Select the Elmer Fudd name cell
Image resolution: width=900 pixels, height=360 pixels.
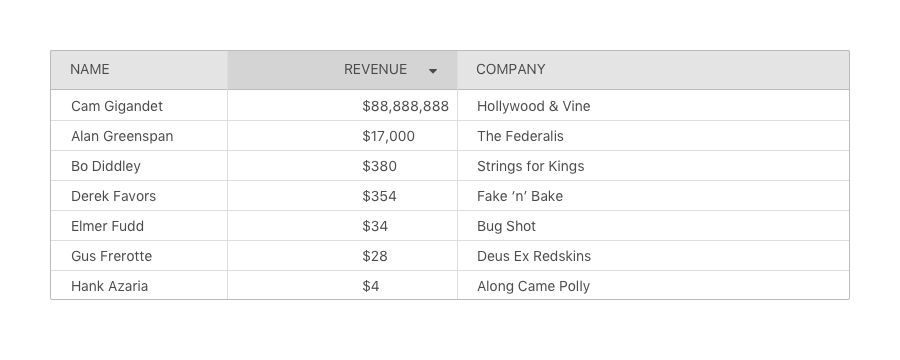[x=139, y=226]
